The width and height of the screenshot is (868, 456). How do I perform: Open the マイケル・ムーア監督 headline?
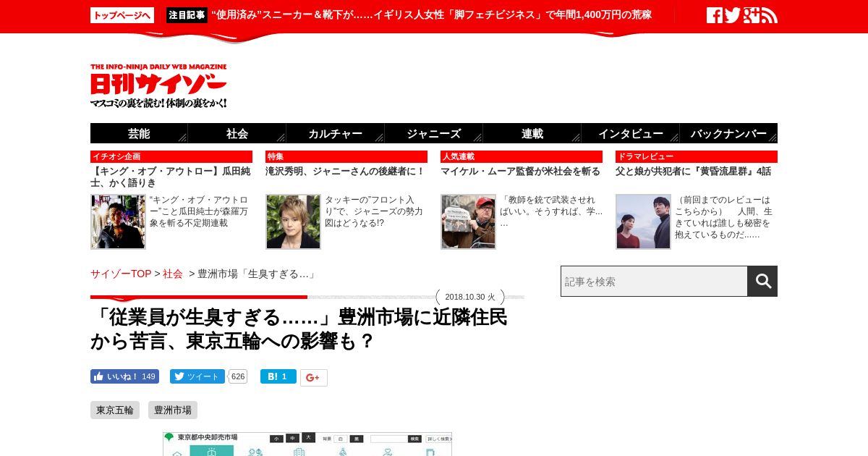(521, 172)
